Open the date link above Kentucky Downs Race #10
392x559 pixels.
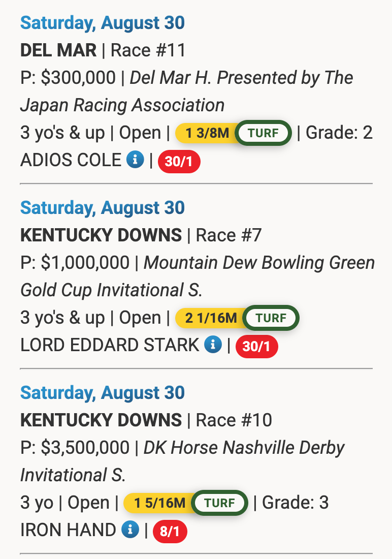click(x=103, y=393)
